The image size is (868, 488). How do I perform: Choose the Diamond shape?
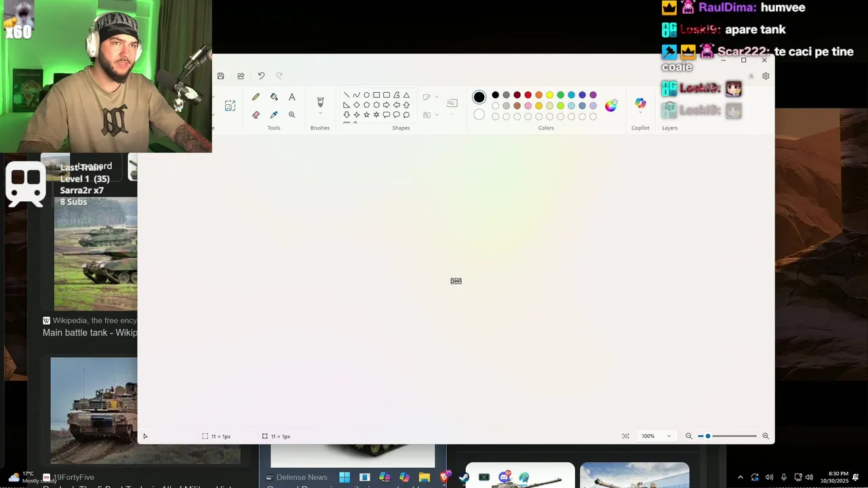click(x=357, y=105)
